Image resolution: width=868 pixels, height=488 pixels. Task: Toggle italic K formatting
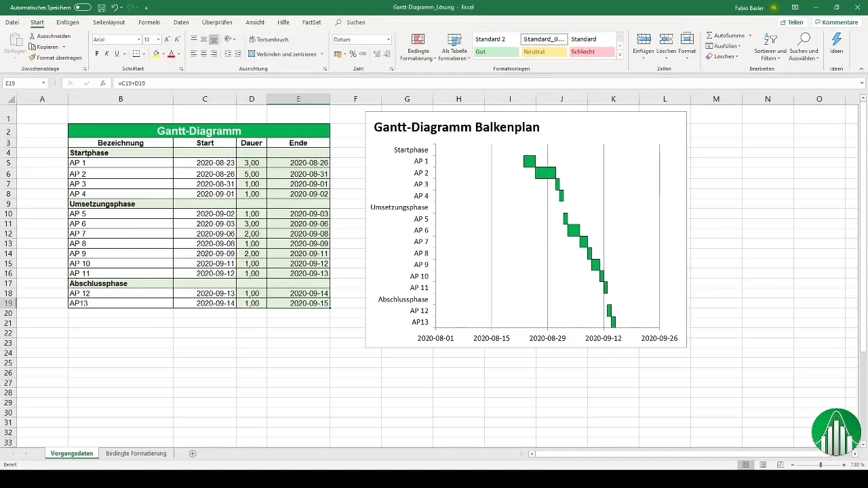point(106,54)
